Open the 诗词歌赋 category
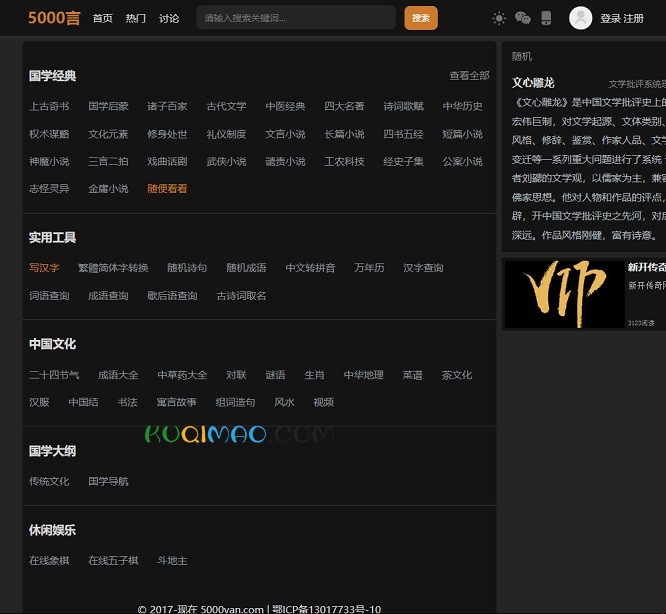 pos(404,106)
